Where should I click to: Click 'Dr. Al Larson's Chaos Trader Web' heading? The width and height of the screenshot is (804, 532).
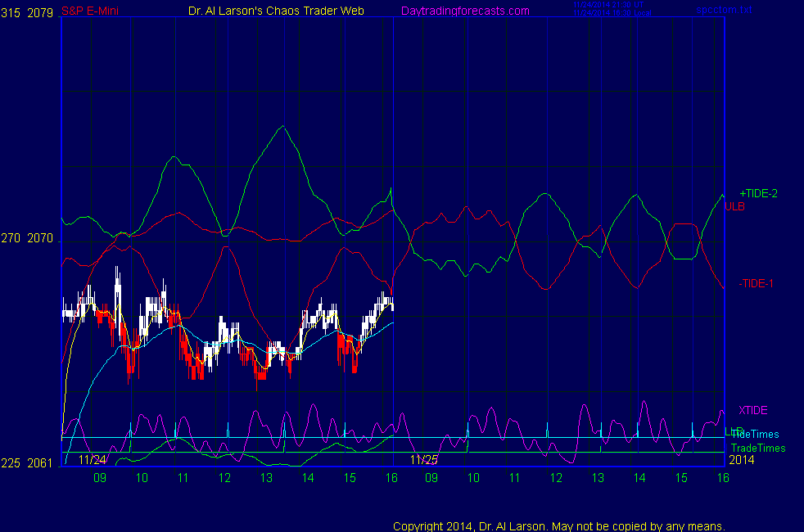276,11
